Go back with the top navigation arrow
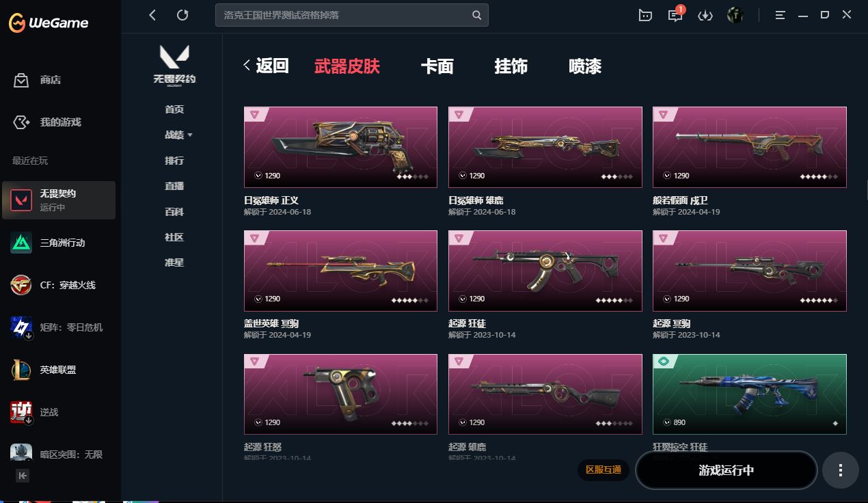This screenshot has height=503, width=868. pyautogui.click(x=152, y=15)
